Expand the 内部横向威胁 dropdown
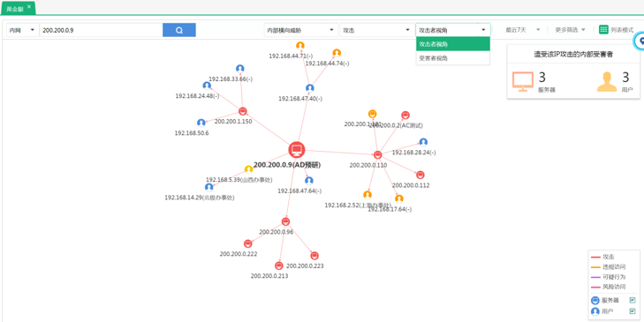The width and height of the screenshot is (644, 322). point(300,30)
